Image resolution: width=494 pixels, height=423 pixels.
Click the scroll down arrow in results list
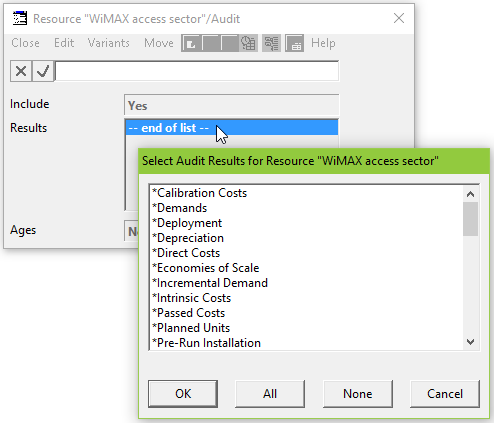(470, 342)
